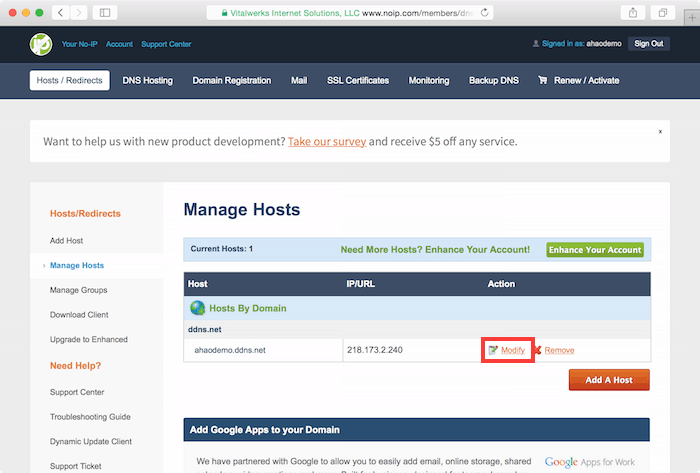Dismiss the survey banner with the x
Viewport: 700px width, 473px height.
[660, 132]
